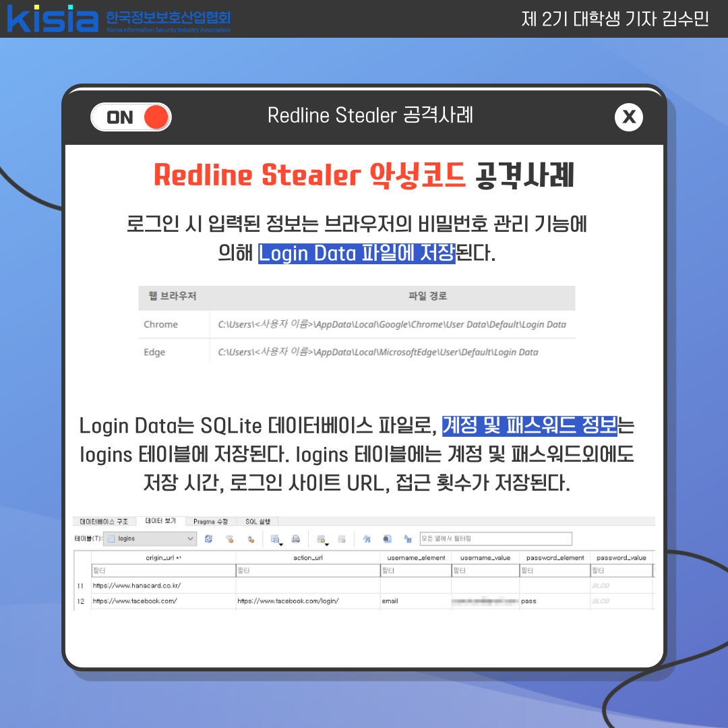728x728 pixels.
Task: Click the username_value column header
Action: click(485, 557)
